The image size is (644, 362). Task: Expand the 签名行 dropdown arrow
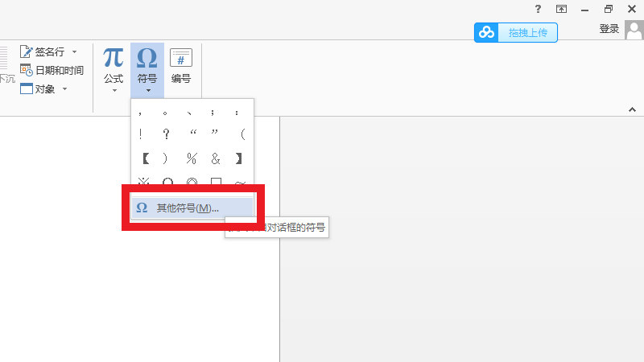pyautogui.click(x=74, y=51)
